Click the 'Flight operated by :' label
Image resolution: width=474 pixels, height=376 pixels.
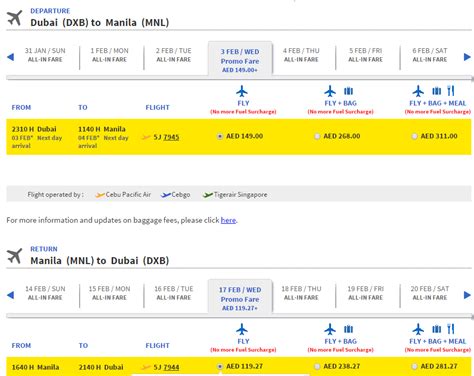(56, 195)
